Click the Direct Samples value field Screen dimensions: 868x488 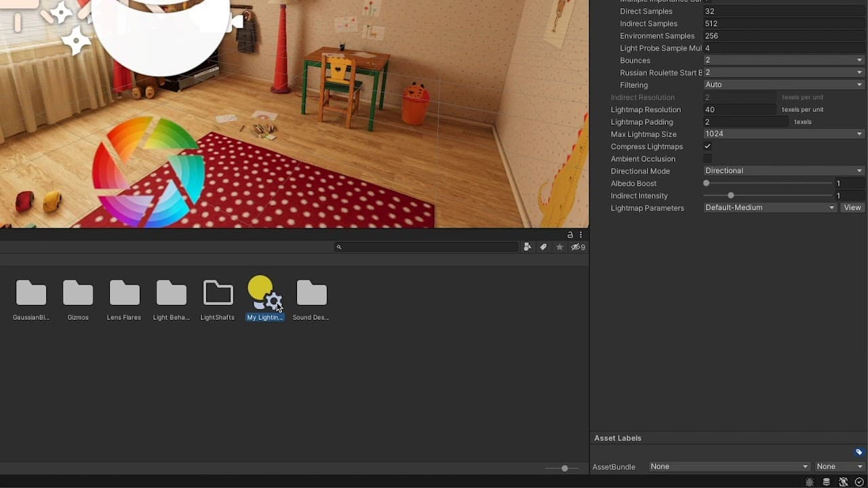pos(784,12)
